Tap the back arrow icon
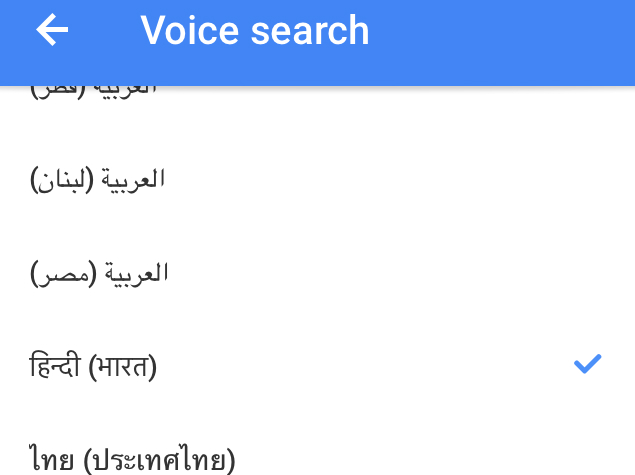Viewport: 635px width, 475px height. click(x=52, y=31)
